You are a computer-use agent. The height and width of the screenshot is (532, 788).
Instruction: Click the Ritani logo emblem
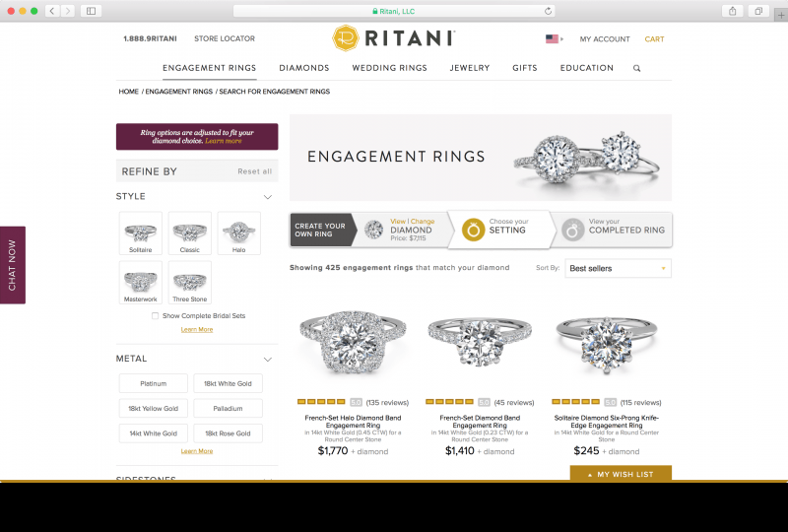(x=346, y=38)
